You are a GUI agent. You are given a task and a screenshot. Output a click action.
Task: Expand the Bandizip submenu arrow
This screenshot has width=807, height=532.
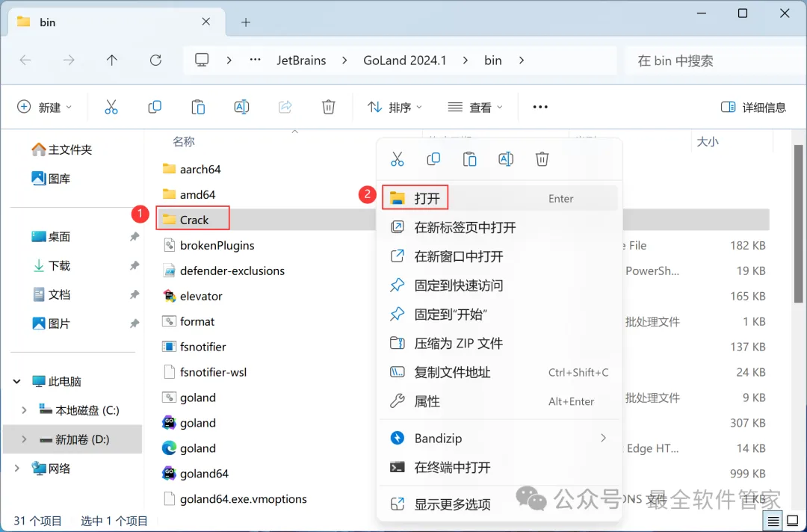pyautogui.click(x=603, y=438)
